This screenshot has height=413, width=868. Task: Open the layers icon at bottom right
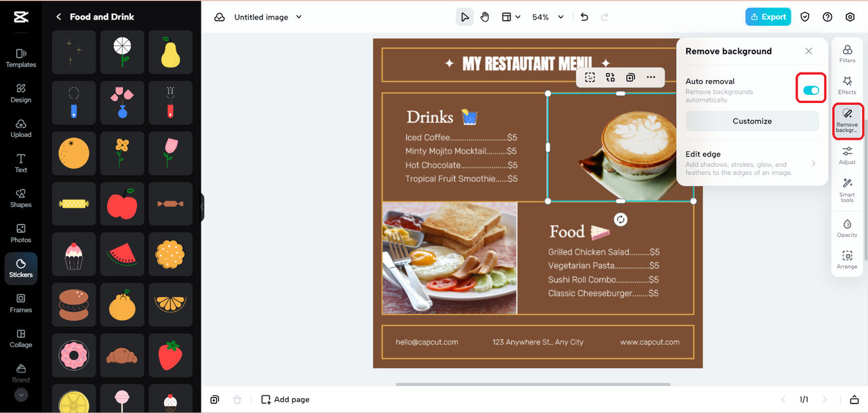click(854, 399)
